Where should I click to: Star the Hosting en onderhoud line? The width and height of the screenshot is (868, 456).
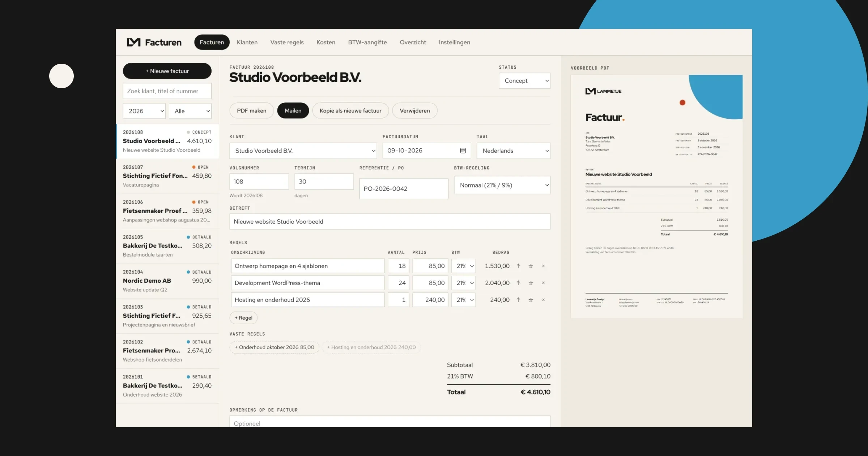coord(531,300)
